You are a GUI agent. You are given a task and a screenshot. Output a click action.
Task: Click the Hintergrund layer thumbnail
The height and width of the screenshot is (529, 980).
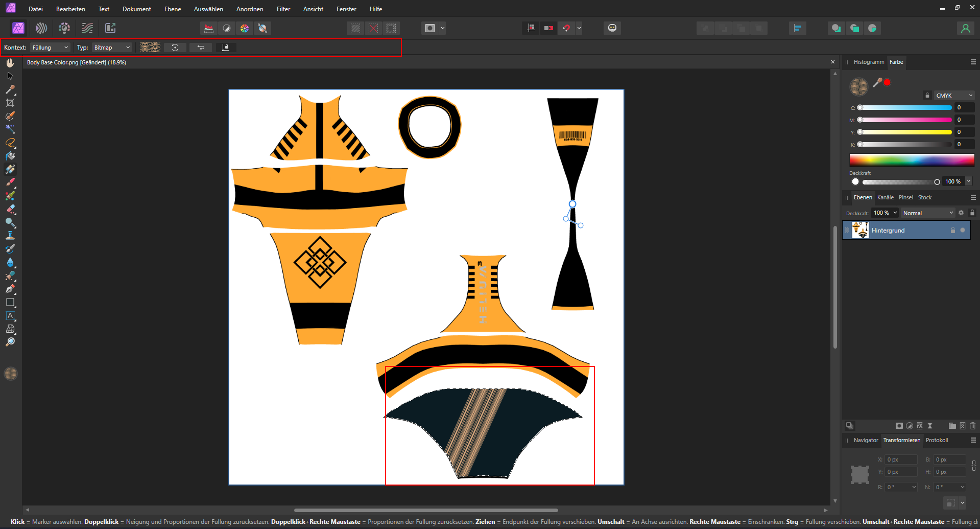861,231
